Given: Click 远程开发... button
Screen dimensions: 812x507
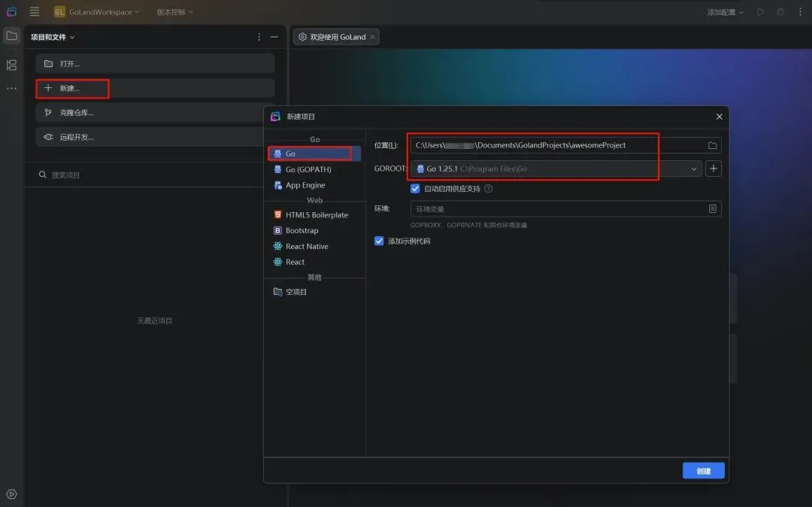Looking at the screenshot, I should click(x=155, y=137).
